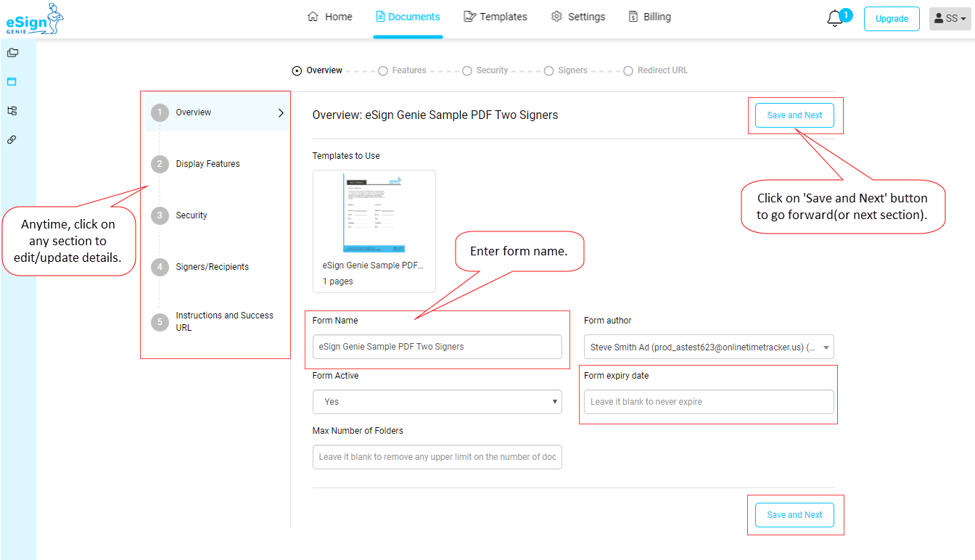
Task: Select step 5 circle for Instructions and Success URL
Action: 160,322
